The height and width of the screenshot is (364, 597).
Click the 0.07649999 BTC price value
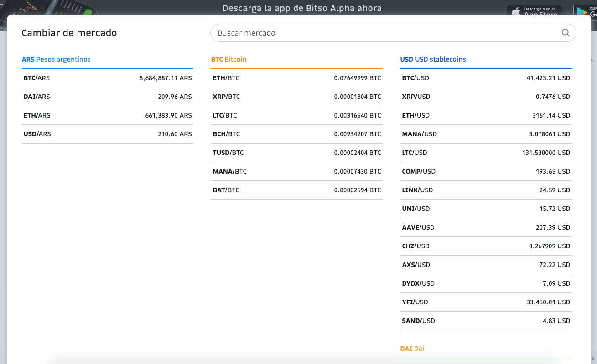[358, 78]
